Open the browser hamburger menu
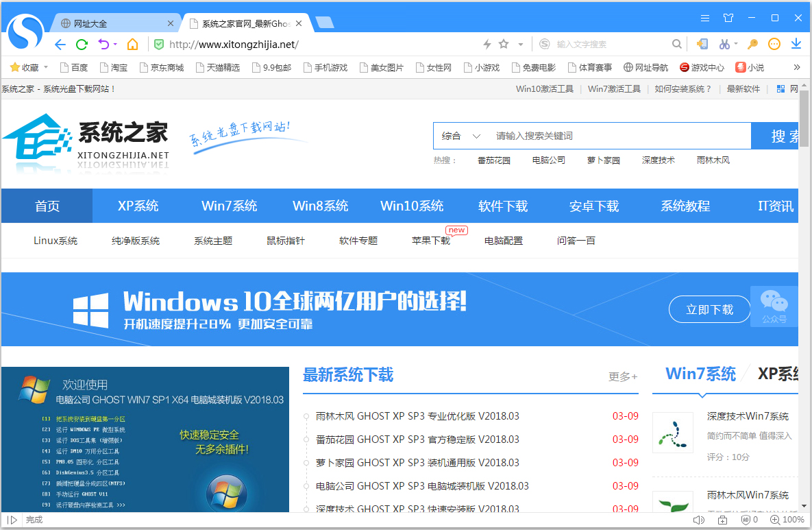 [x=705, y=18]
